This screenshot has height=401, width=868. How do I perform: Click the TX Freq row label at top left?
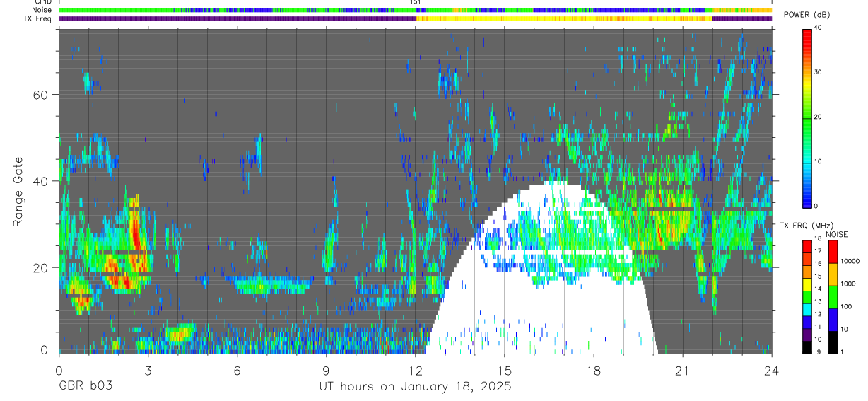point(37,18)
